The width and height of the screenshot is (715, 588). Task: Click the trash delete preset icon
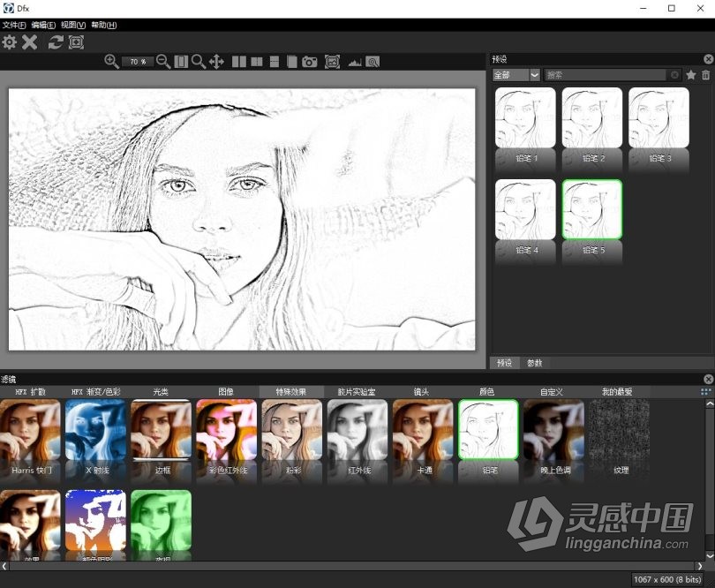706,75
